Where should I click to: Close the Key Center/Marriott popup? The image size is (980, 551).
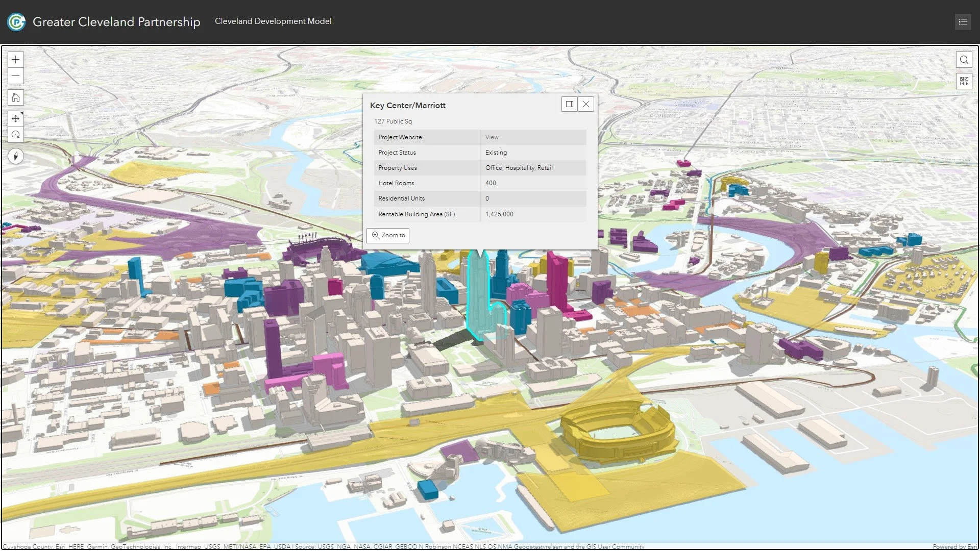coord(585,104)
